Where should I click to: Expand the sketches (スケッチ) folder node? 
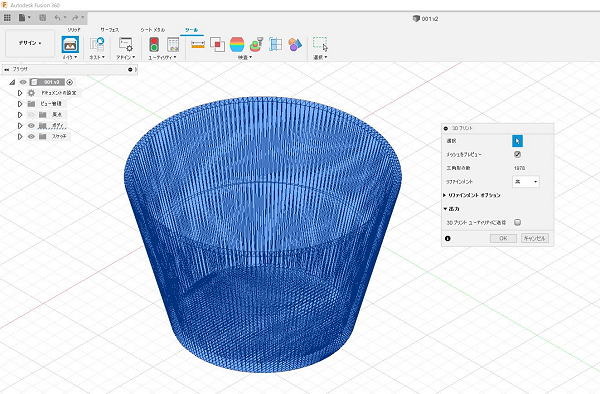click(20, 136)
